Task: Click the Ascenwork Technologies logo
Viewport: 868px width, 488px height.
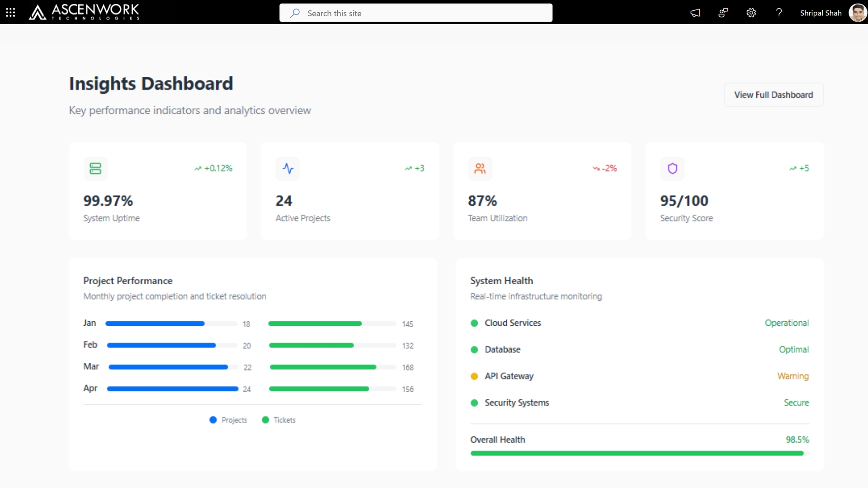Action: point(84,12)
